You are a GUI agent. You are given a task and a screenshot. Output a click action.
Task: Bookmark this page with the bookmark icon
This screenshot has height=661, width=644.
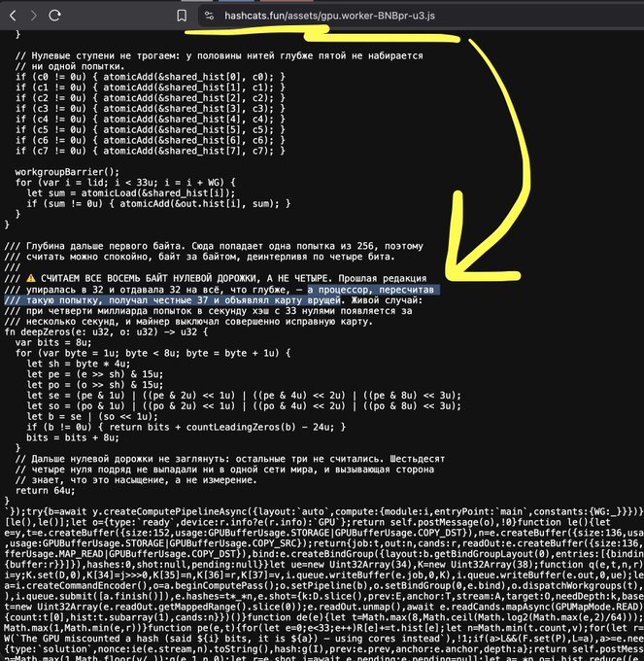click(x=182, y=16)
